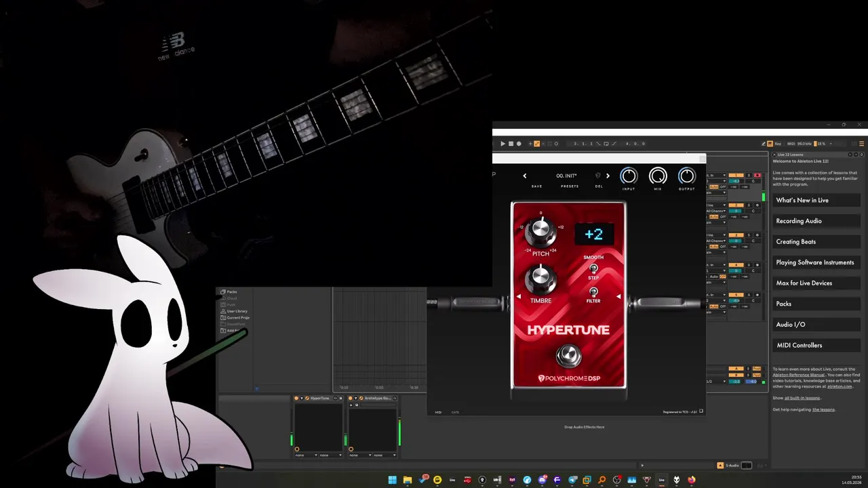Toggle Archetype device activator
The height and width of the screenshot is (488, 868).
pos(351,398)
